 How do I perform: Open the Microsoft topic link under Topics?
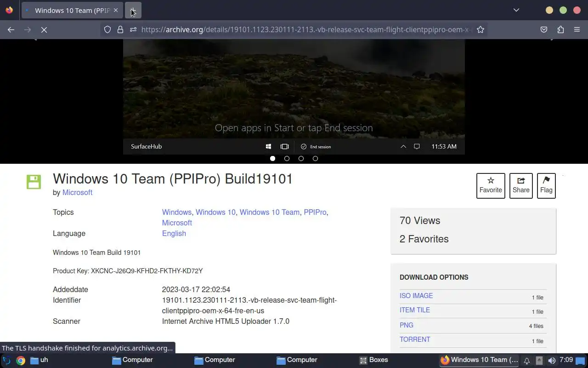click(x=177, y=223)
